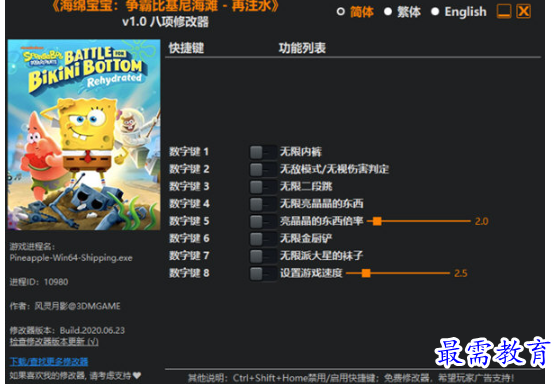
Task: Click 数字键 8 hotkey label
Action: click(189, 273)
